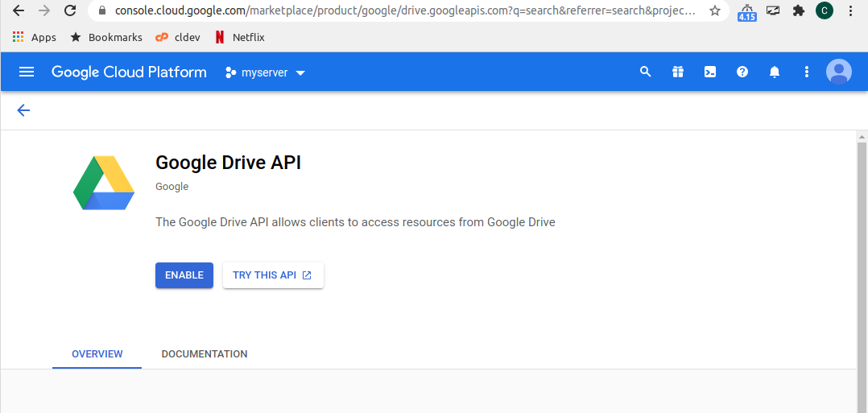Screen dimensions: 868x413
Task: Click the search magnifier in header
Action: tap(645, 72)
